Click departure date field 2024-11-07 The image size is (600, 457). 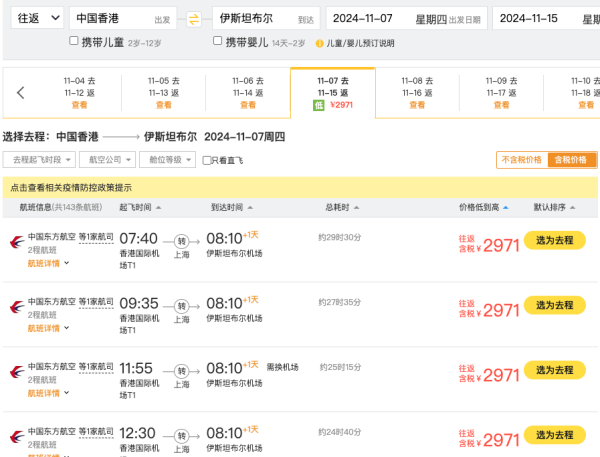coord(406,18)
